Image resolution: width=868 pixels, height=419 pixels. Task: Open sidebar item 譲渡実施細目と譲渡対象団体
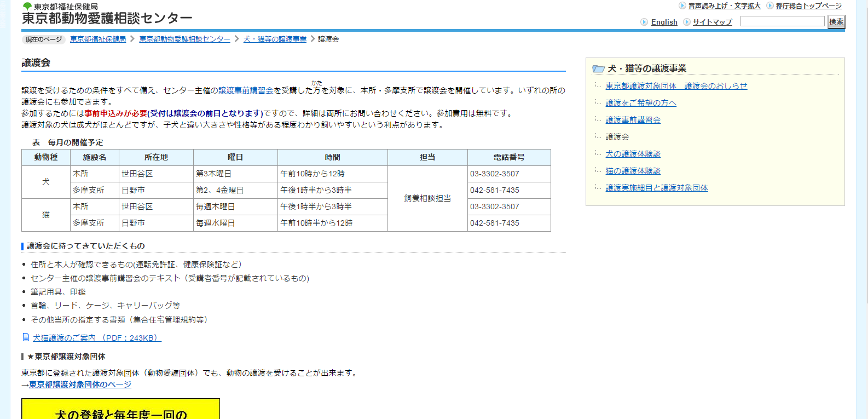(x=656, y=188)
